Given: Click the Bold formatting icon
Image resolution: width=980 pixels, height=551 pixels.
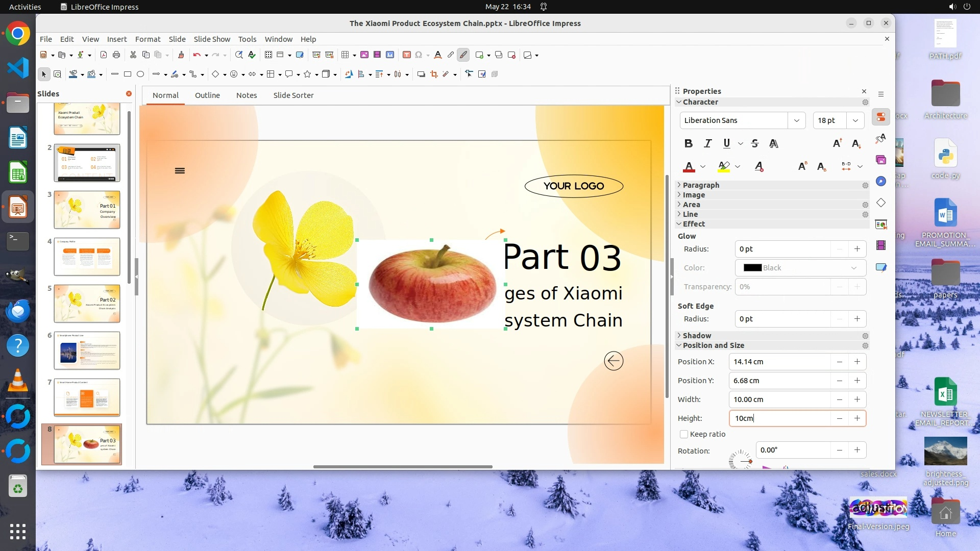Looking at the screenshot, I should (x=689, y=143).
